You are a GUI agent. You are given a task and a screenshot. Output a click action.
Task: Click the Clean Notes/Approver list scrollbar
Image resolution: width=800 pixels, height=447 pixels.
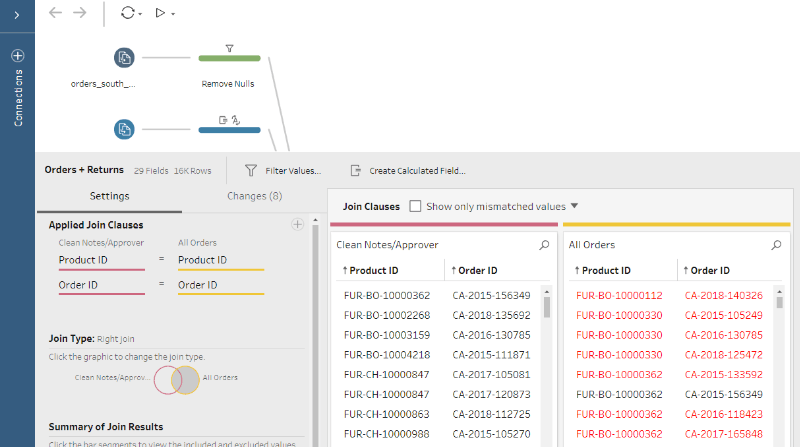pyautogui.click(x=546, y=306)
